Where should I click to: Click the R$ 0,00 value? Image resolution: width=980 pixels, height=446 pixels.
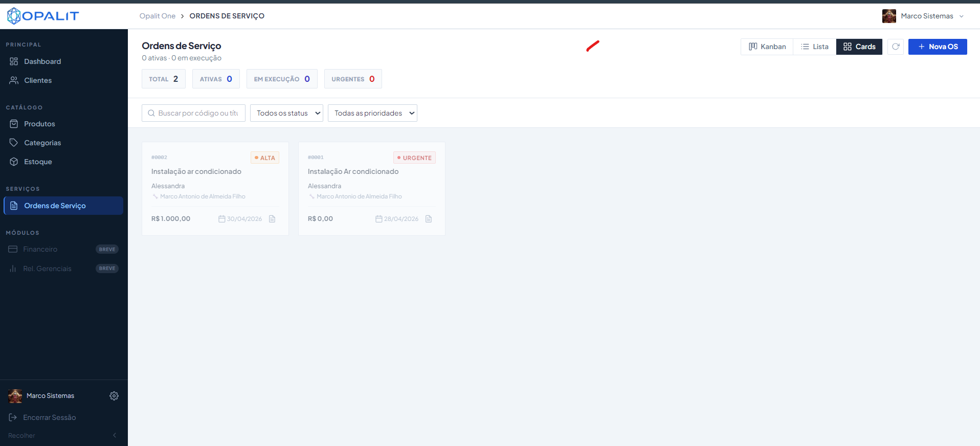click(x=320, y=218)
